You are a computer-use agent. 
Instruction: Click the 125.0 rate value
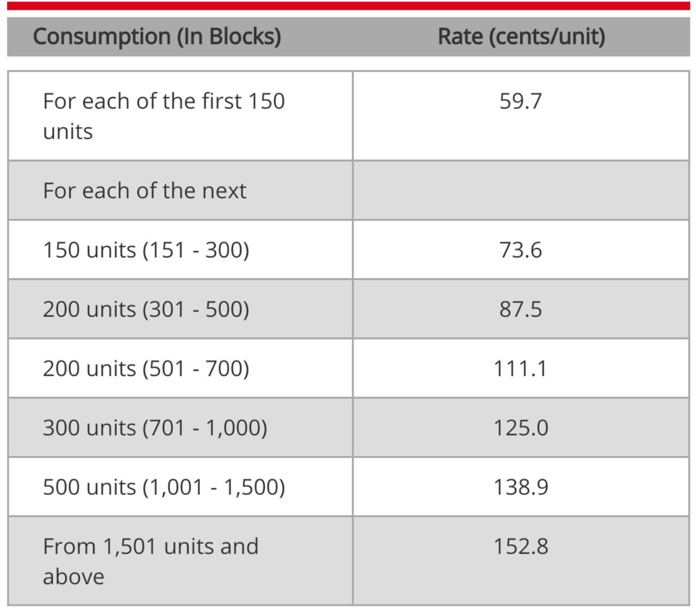click(x=520, y=428)
